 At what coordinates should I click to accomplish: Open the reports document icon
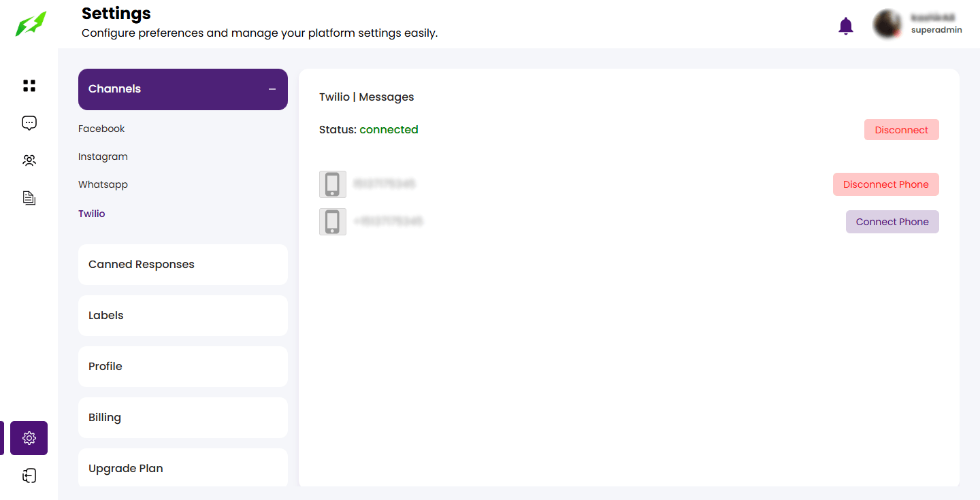click(29, 198)
